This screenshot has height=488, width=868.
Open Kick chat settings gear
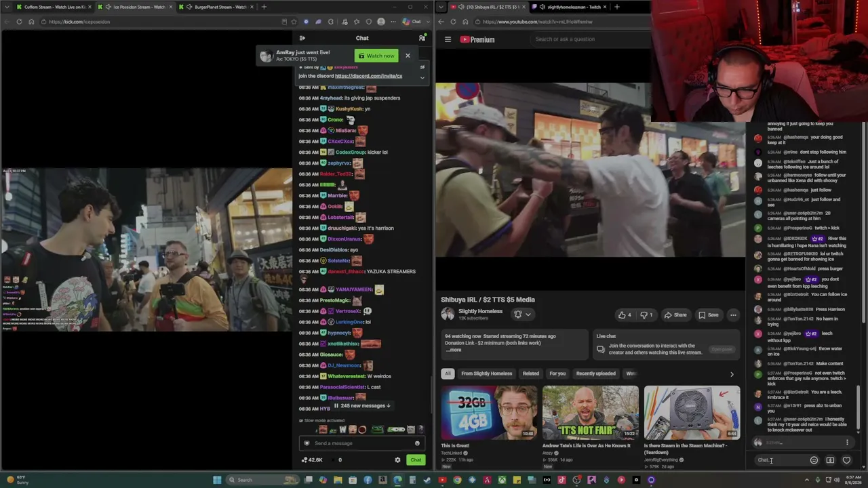tap(397, 460)
